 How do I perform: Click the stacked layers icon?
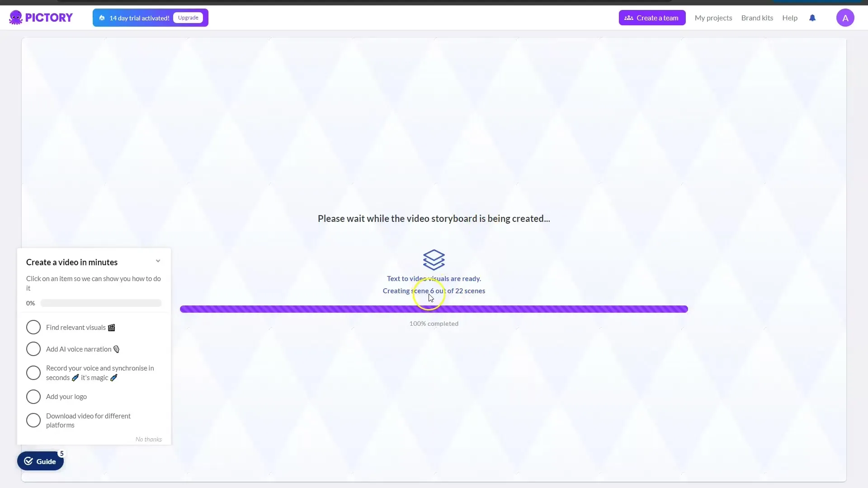pos(434,259)
